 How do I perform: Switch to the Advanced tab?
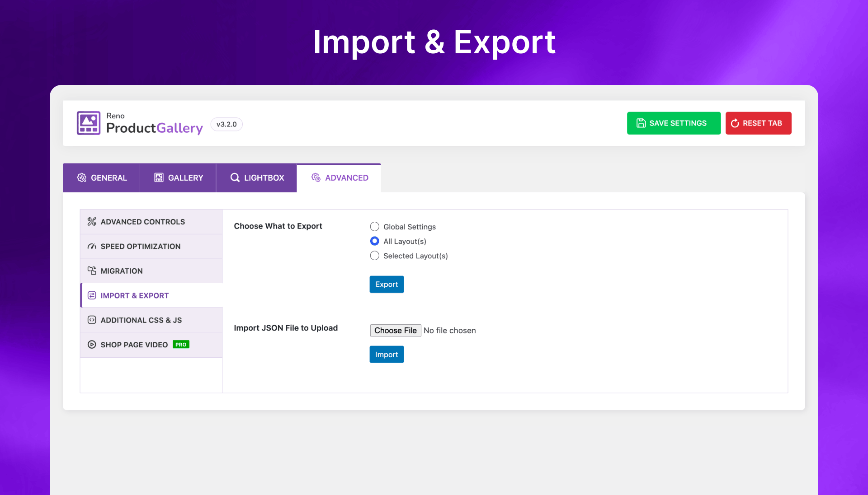339,178
